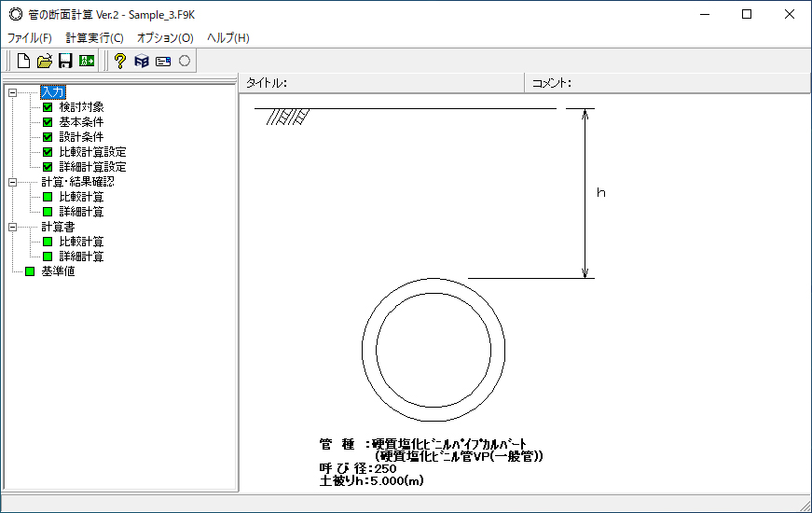Image resolution: width=812 pixels, height=513 pixels.
Task: Open 比較計算 under 計算書
Action: 81,242
